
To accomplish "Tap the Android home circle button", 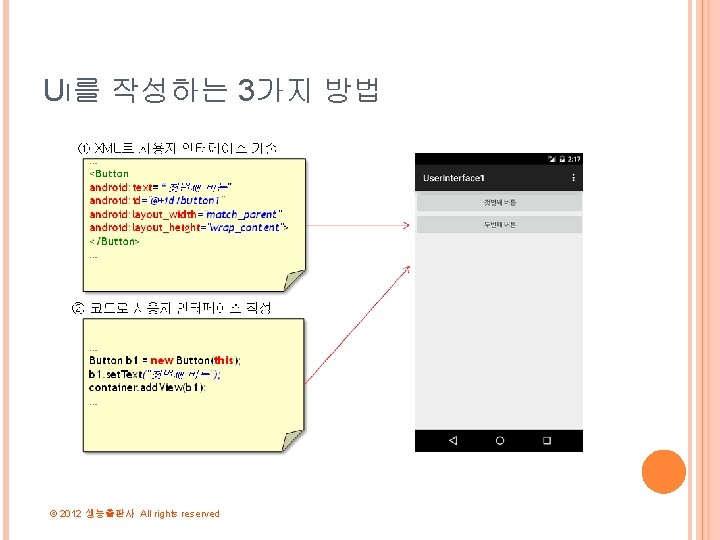I will 500,440.
